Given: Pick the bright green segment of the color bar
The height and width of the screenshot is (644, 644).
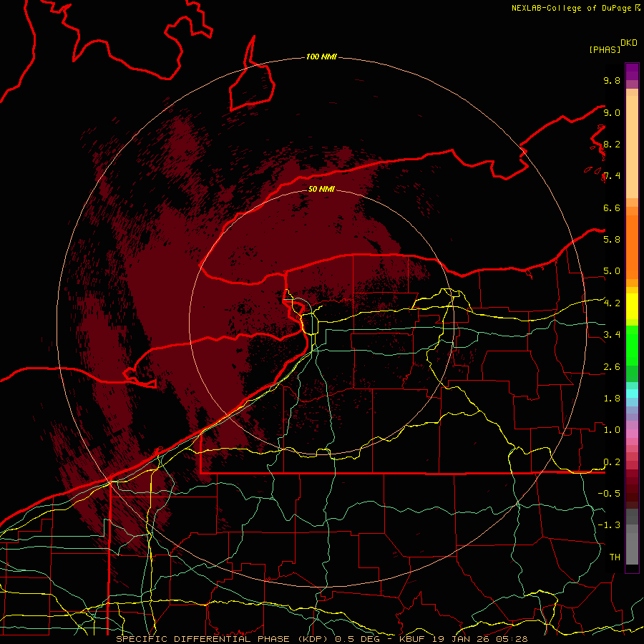Looking at the screenshot, I should click(632, 345).
